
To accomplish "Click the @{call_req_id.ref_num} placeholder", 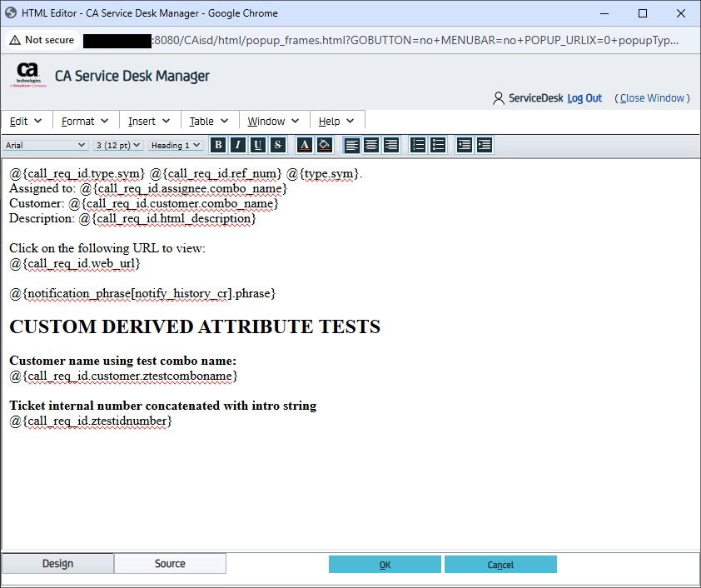I will click(x=216, y=173).
